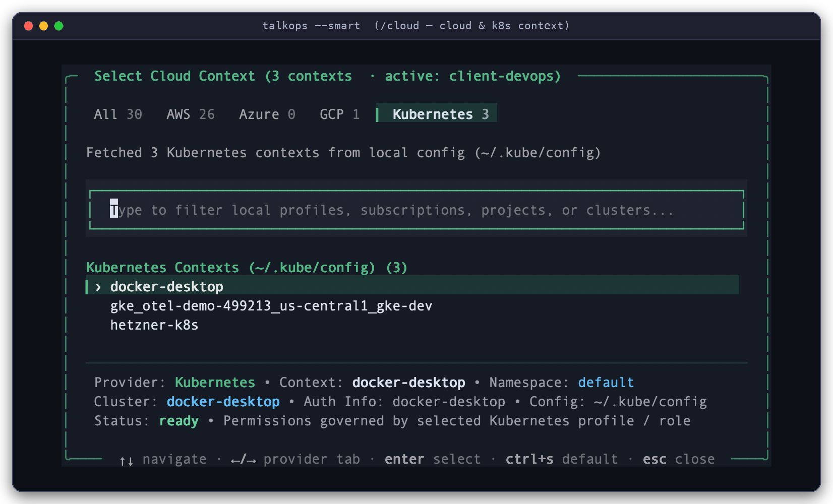Screen dimensions: 833x504
Task: Click the Status value ready
Action: (178, 421)
